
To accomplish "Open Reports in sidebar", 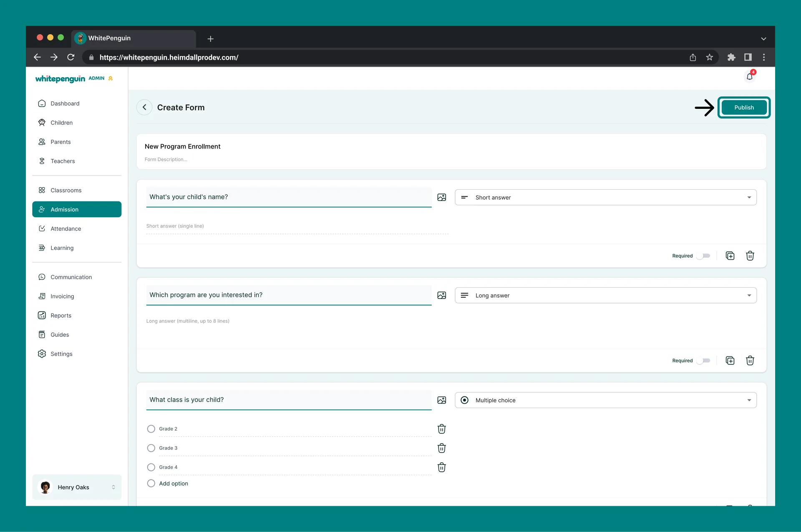I will pos(77,315).
